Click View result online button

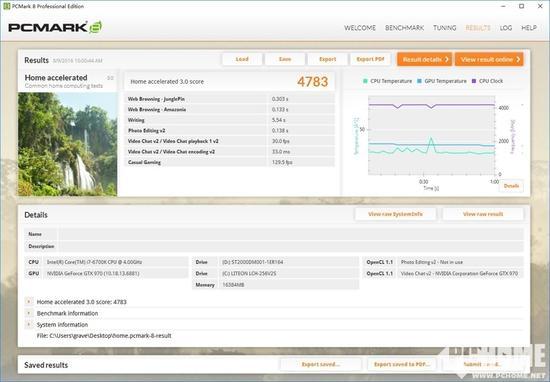click(489, 60)
